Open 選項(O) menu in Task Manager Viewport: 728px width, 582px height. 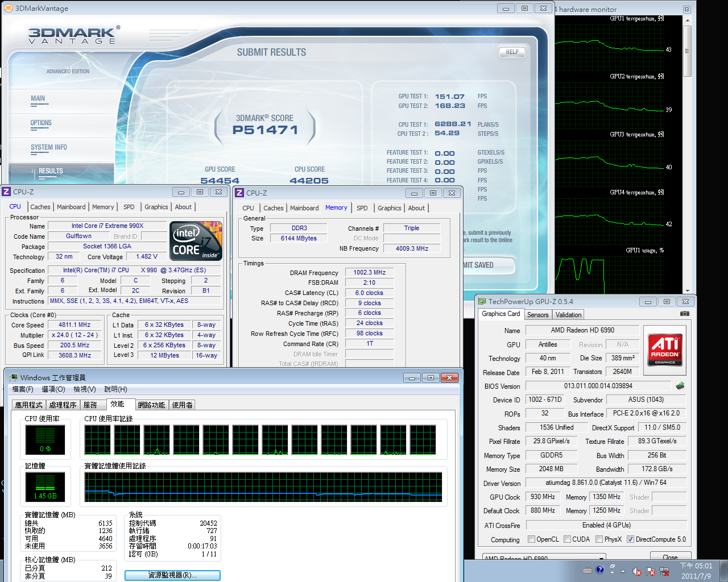coord(53,389)
